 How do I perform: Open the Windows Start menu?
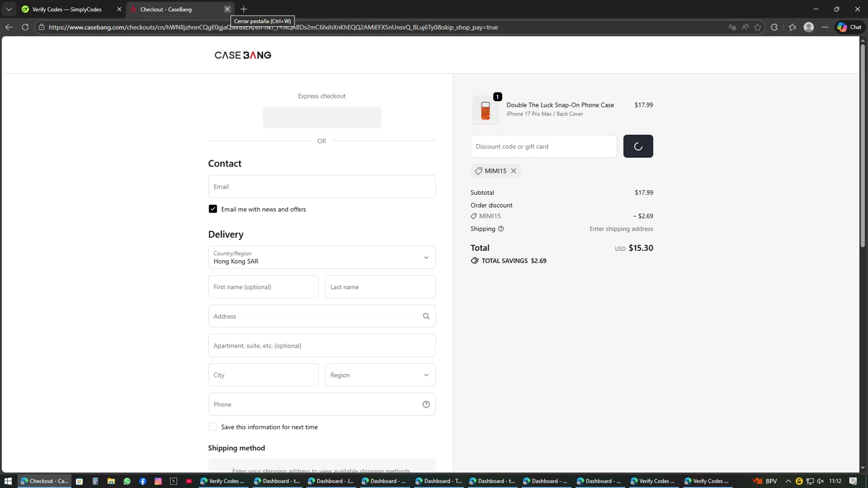coord(8,481)
